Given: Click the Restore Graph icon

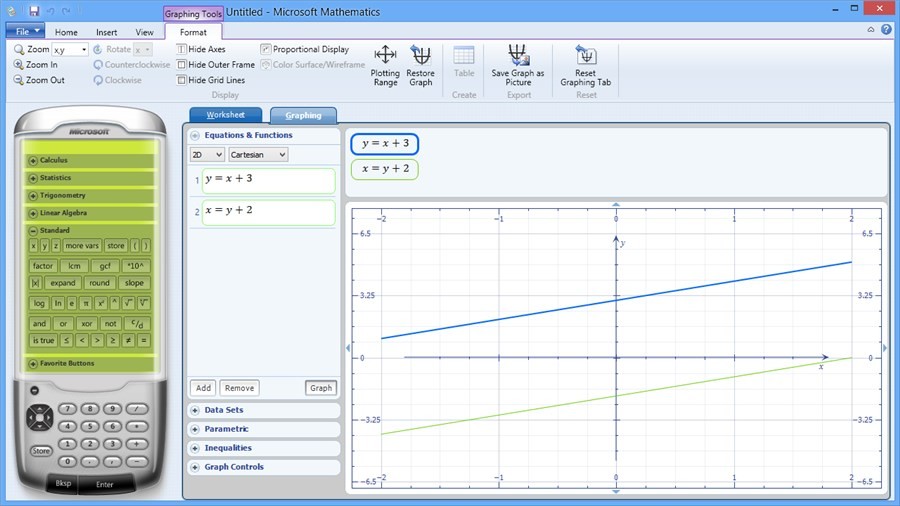Looking at the screenshot, I should 420,65.
